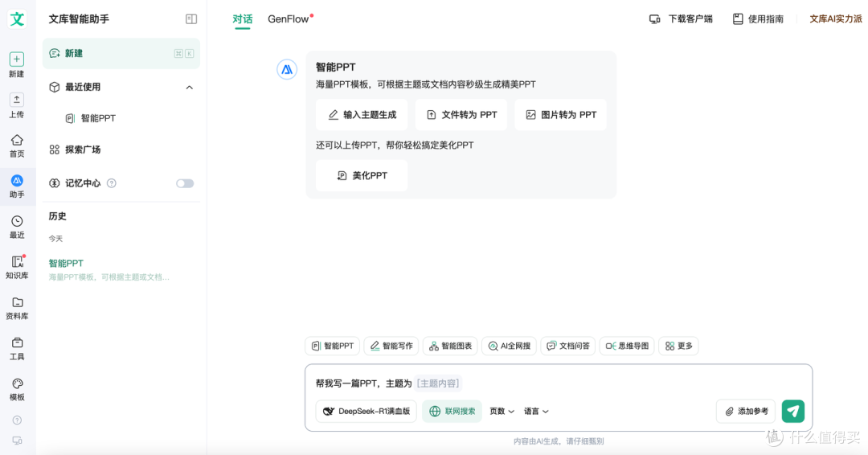Image resolution: width=868 pixels, height=455 pixels.
Task: Go to 首页 home icon
Action: (x=17, y=140)
